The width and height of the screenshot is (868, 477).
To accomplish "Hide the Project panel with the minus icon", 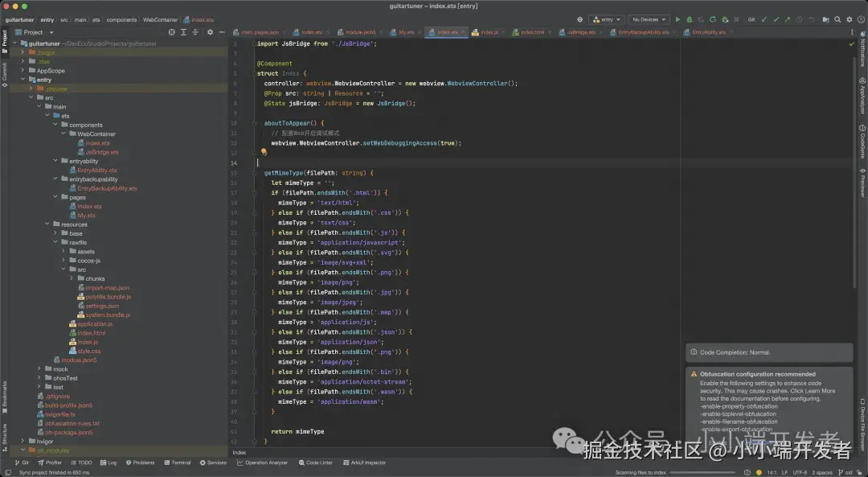I will 222,32.
